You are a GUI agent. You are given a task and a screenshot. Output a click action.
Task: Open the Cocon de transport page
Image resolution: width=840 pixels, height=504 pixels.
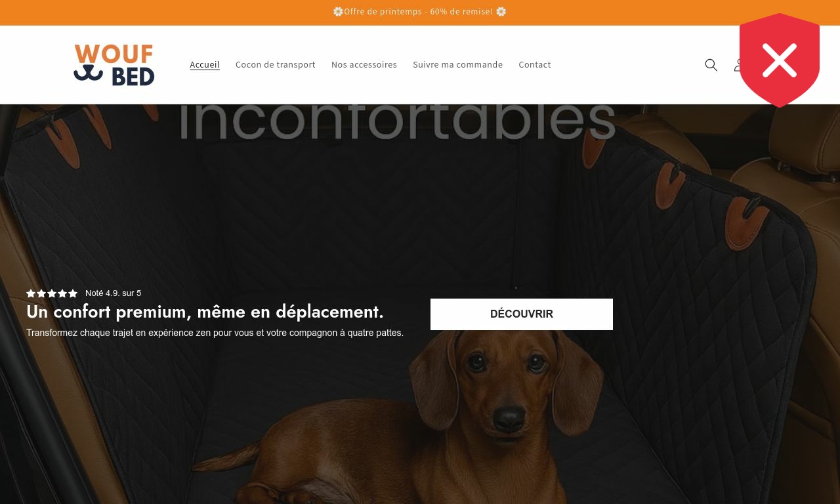pos(276,64)
